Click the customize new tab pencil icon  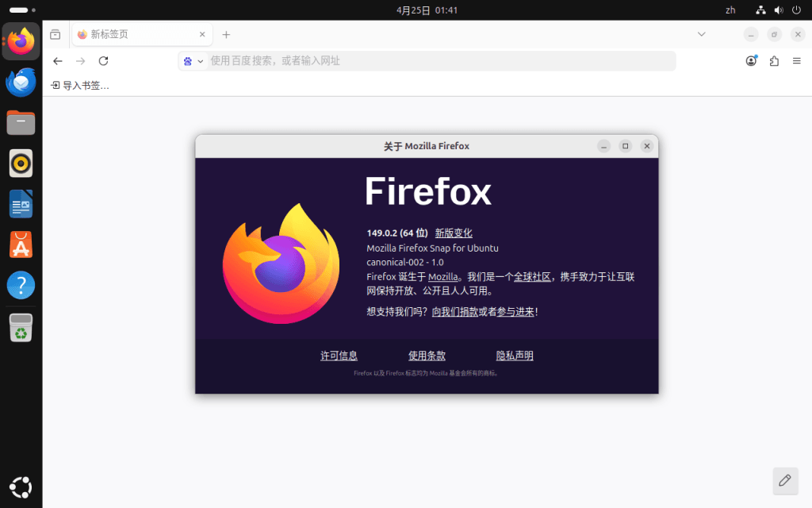785,480
